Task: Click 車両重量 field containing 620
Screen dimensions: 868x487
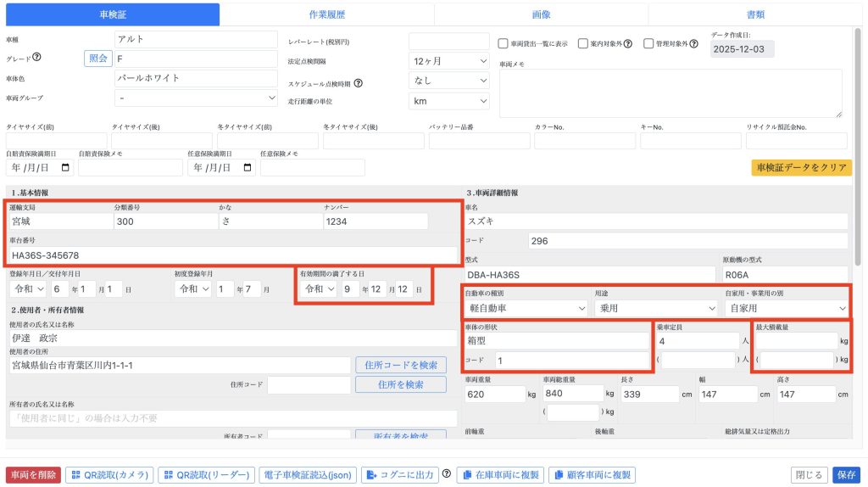Action: pyautogui.click(x=495, y=394)
